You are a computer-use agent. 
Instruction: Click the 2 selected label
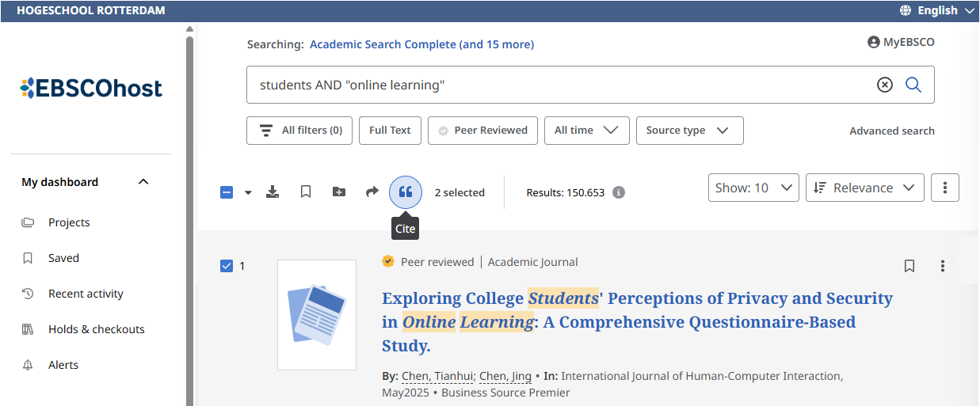[459, 192]
